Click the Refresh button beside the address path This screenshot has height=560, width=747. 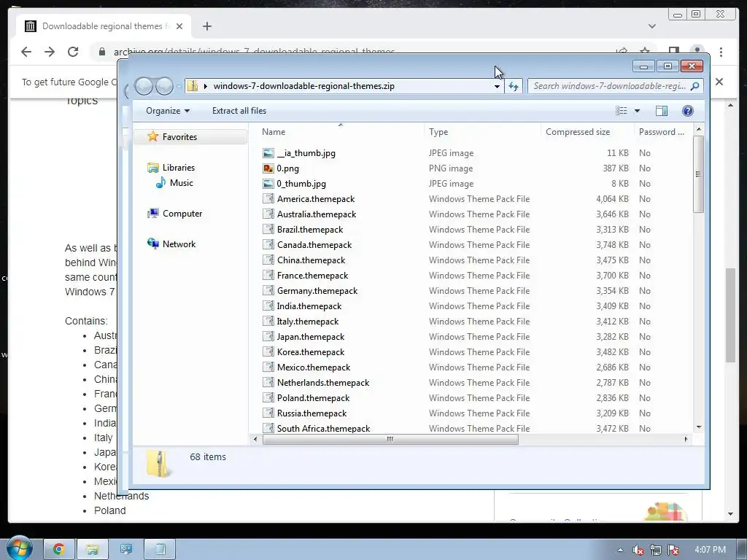[x=514, y=86]
